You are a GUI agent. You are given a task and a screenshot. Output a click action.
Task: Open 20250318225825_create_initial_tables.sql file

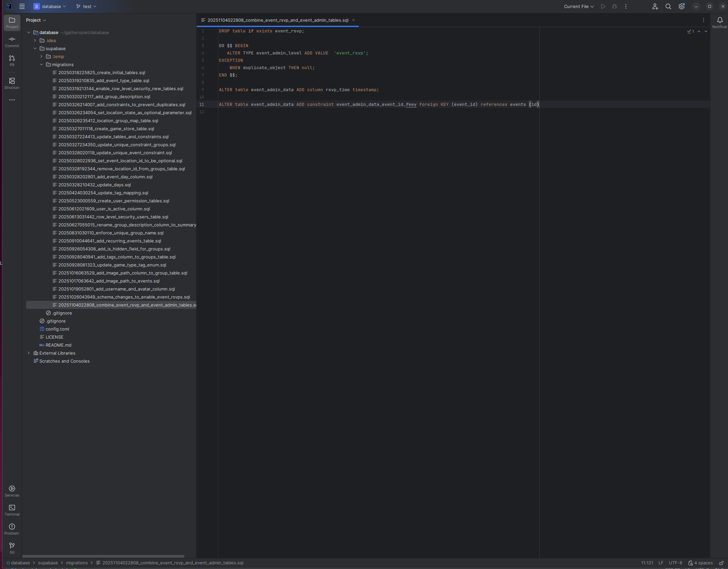101,72
